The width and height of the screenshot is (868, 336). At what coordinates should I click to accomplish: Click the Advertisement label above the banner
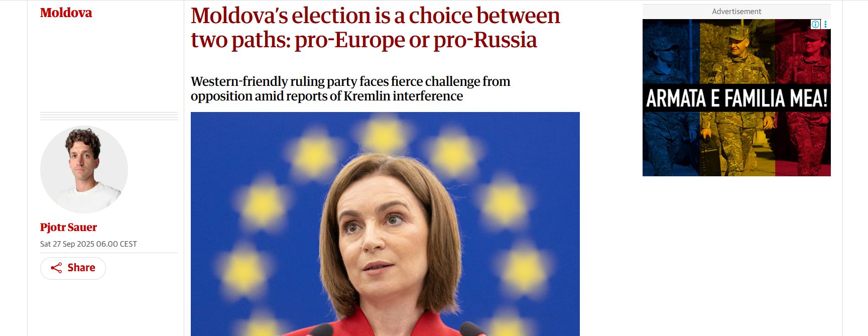click(736, 12)
